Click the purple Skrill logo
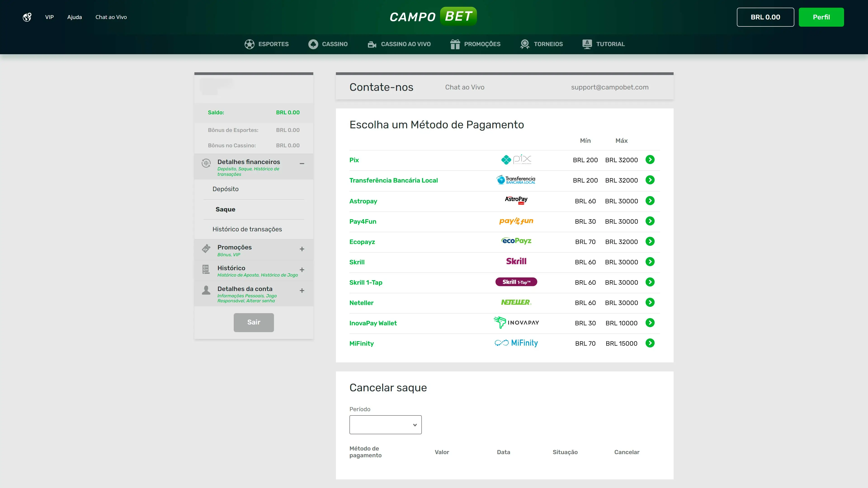The height and width of the screenshot is (488, 868). tap(516, 261)
